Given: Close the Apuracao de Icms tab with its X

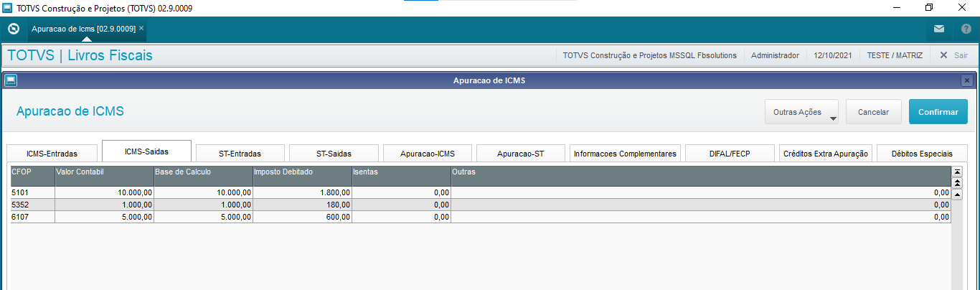Looking at the screenshot, I should 141,28.
